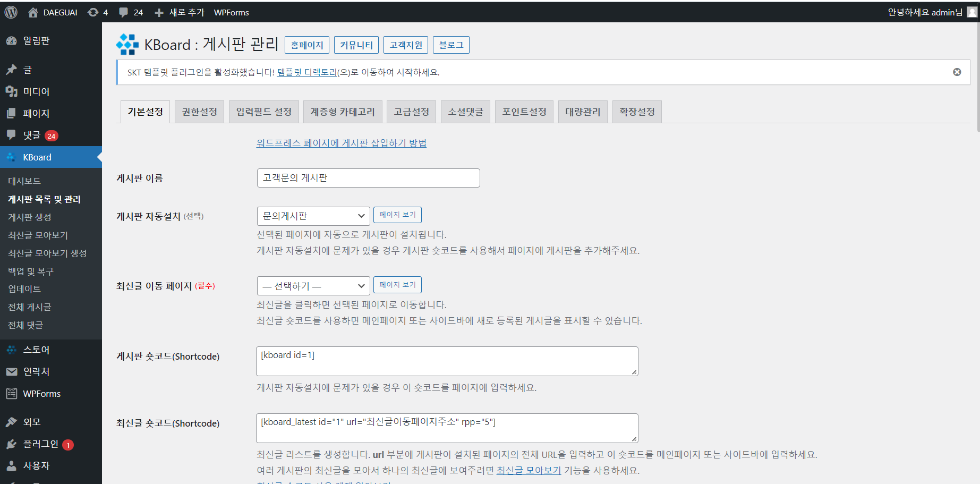Switch to 계층형 카테고리 tab

tap(343, 112)
